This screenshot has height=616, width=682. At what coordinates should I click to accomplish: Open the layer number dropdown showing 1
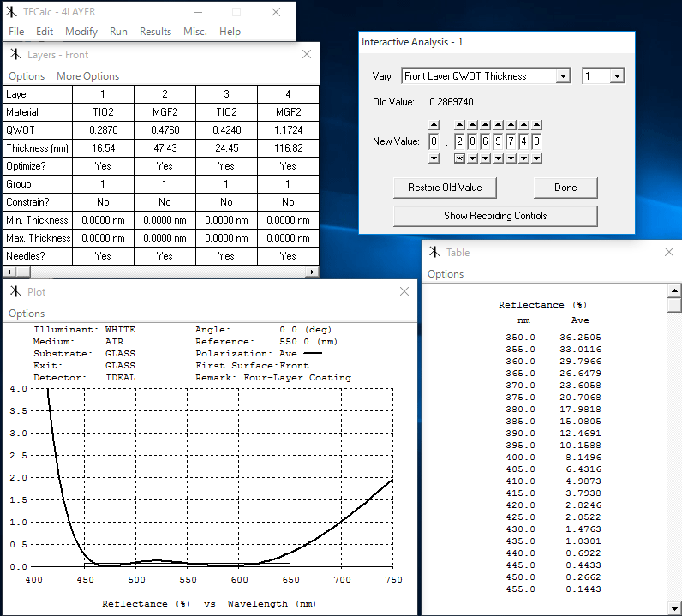click(617, 76)
